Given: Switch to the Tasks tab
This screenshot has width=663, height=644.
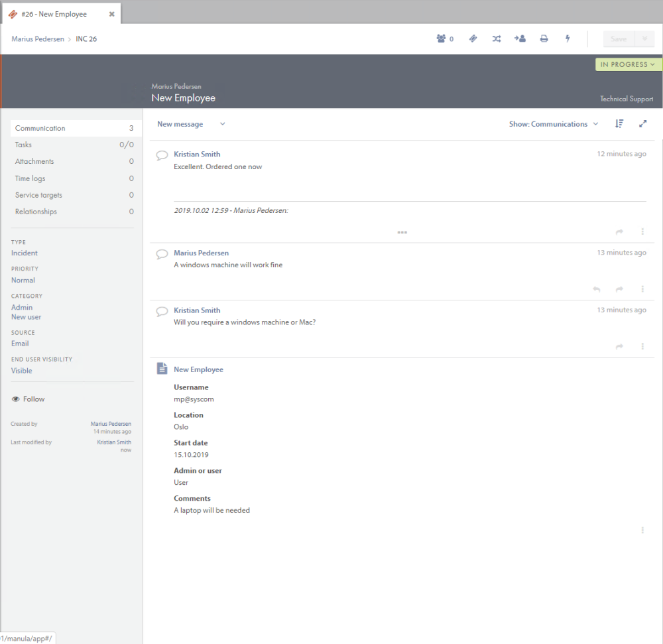Looking at the screenshot, I should [x=23, y=145].
